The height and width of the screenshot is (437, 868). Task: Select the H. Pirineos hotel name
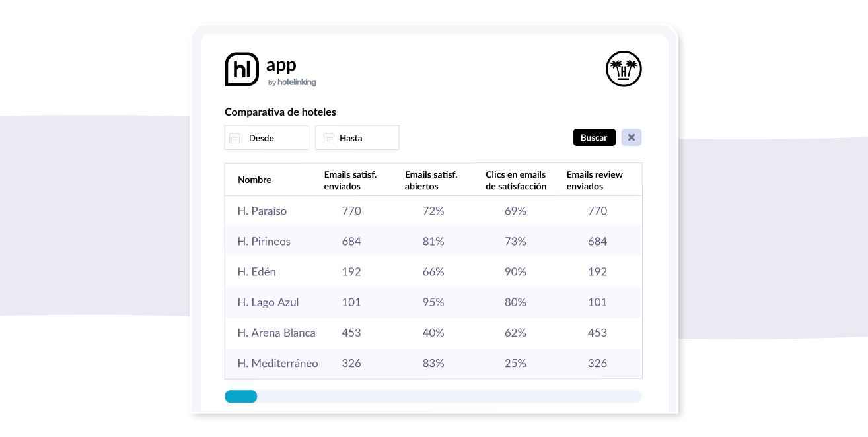[x=264, y=242]
